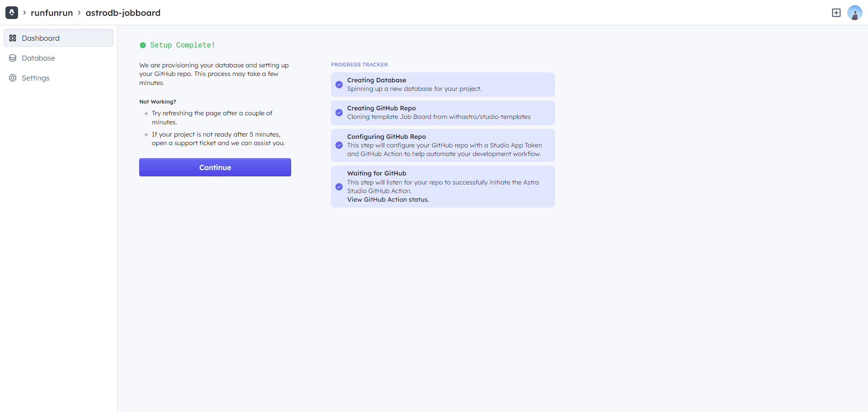The image size is (868, 412).
Task: Click the Creating GitHub Repo step title
Action: pos(382,108)
